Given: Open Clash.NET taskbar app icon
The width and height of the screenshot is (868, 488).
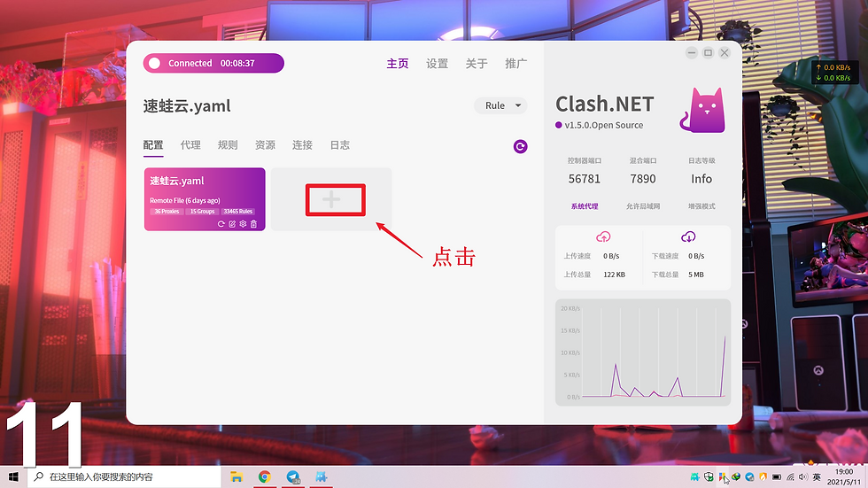Looking at the screenshot, I should (321, 476).
